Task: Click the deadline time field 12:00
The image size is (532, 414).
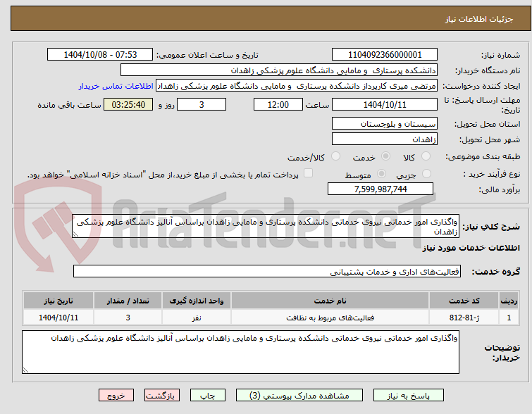Action: point(278,104)
